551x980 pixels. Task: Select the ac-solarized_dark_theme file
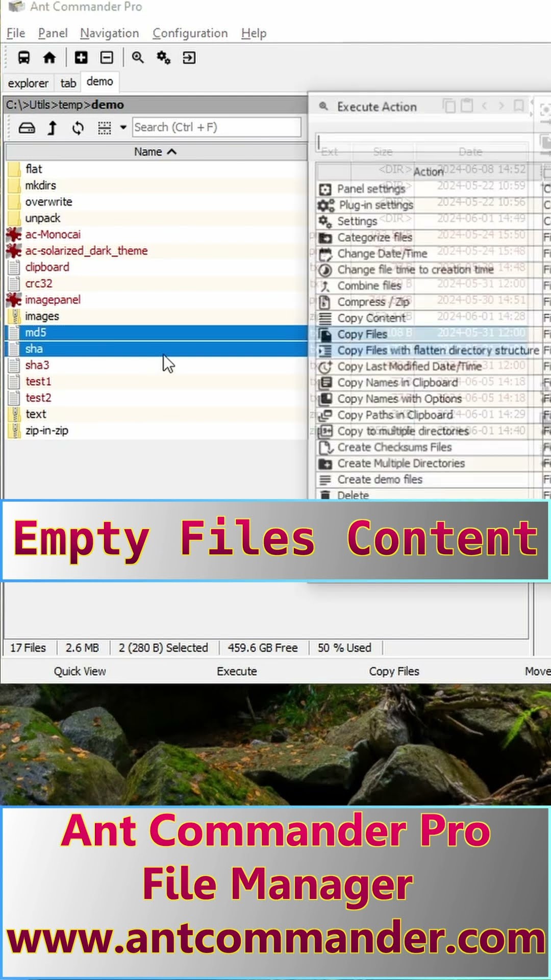(x=156, y=251)
